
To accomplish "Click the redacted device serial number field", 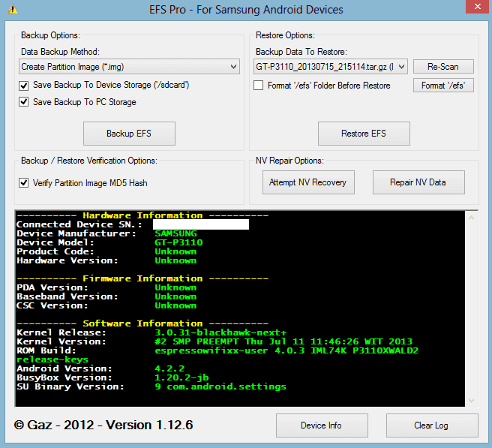I will pyautogui.click(x=201, y=224).
